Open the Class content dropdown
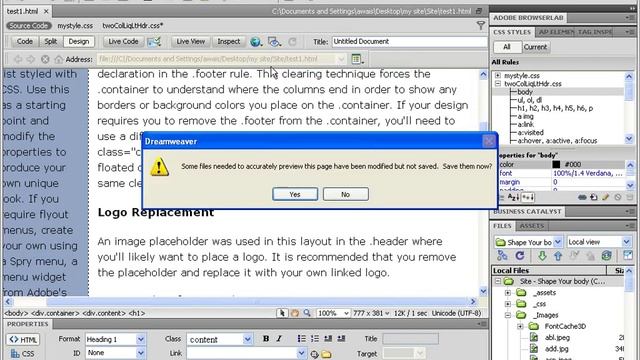This screenshot has height=360, width=640. pyautogui.click(x=247, y=339)
